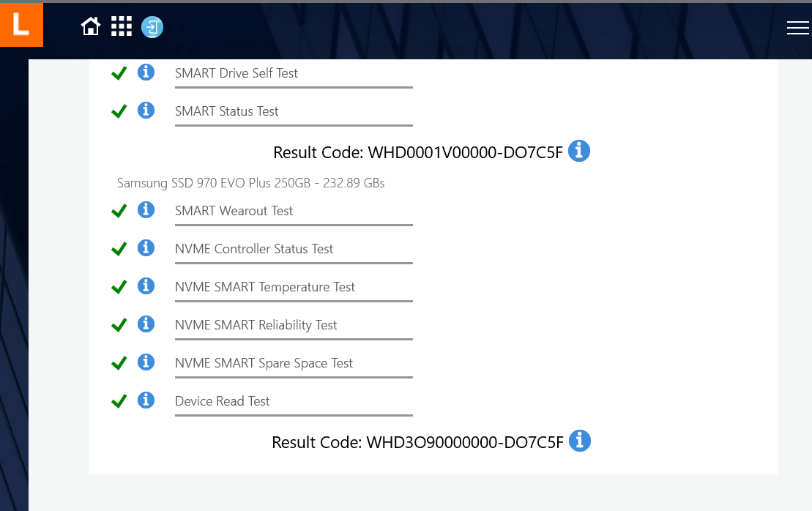The image size is (812, 511).
Task: Open NVME SMART Temperature Test info icon
Action: [x=146, y=286]
